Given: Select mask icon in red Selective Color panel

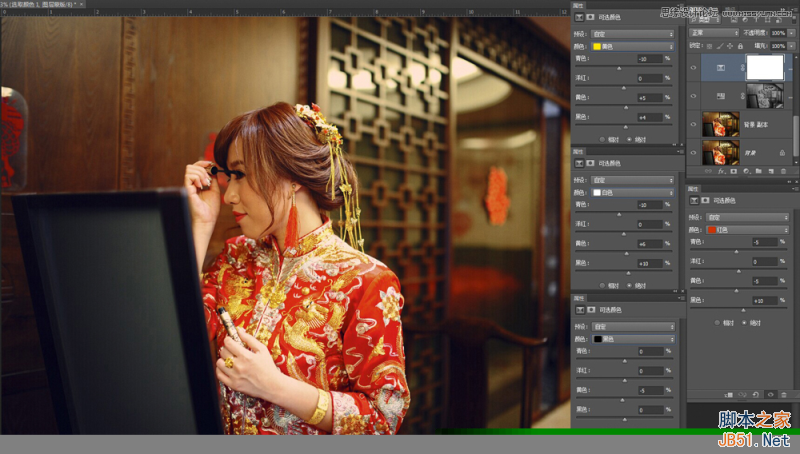Looking at the screenshot, I should 706,200.
